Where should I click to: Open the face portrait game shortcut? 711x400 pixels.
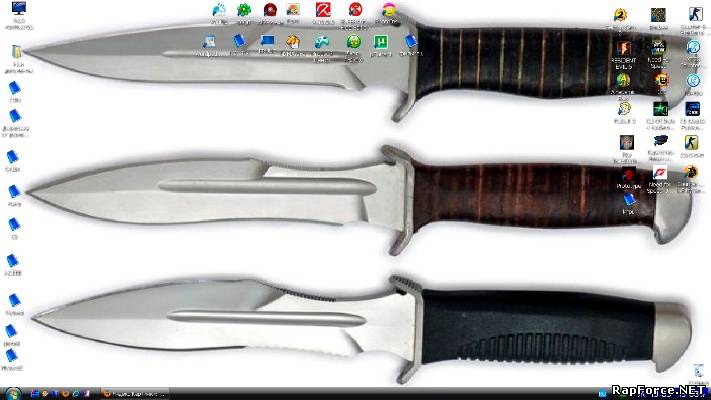click(x=627, y=143)
